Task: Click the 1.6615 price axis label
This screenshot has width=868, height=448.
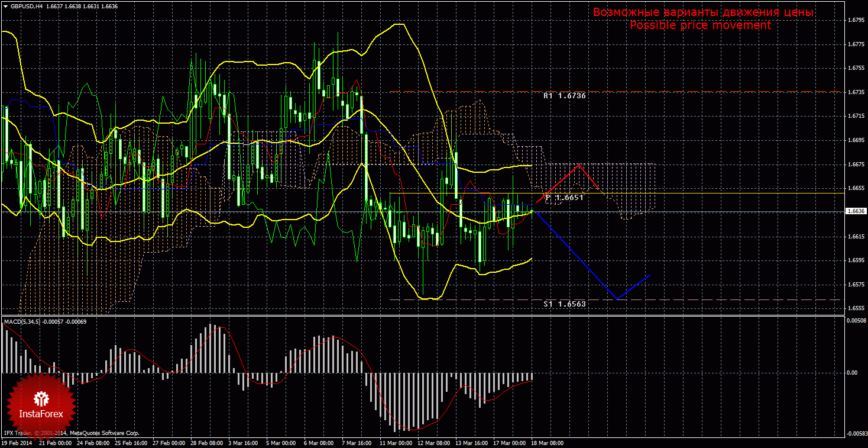Action: 855,236
